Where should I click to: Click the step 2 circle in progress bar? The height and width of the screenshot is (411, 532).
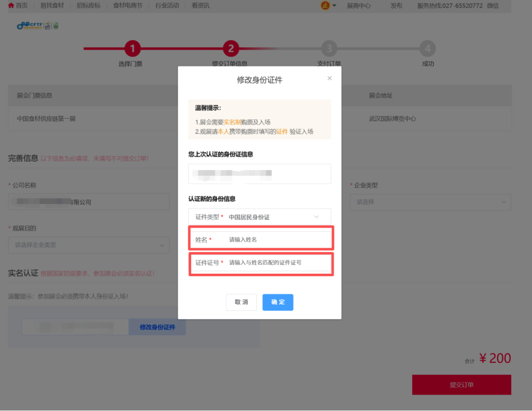231,48
